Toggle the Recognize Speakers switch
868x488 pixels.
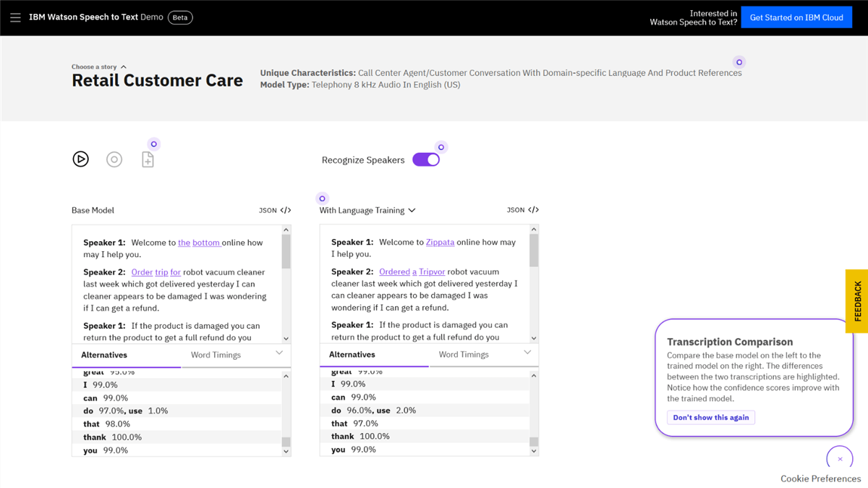coord(426,160)
